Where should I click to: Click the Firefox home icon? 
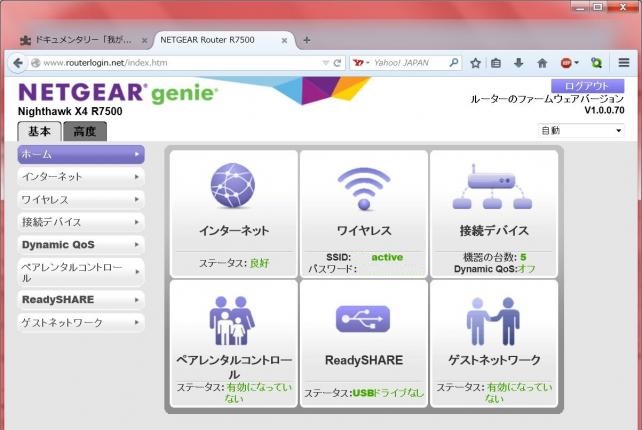tap(542, 62)
